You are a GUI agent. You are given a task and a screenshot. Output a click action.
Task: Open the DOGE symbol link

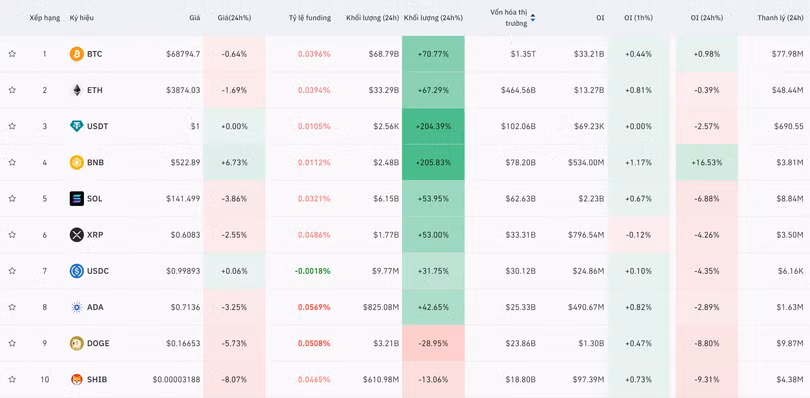[x=98, y=343]
